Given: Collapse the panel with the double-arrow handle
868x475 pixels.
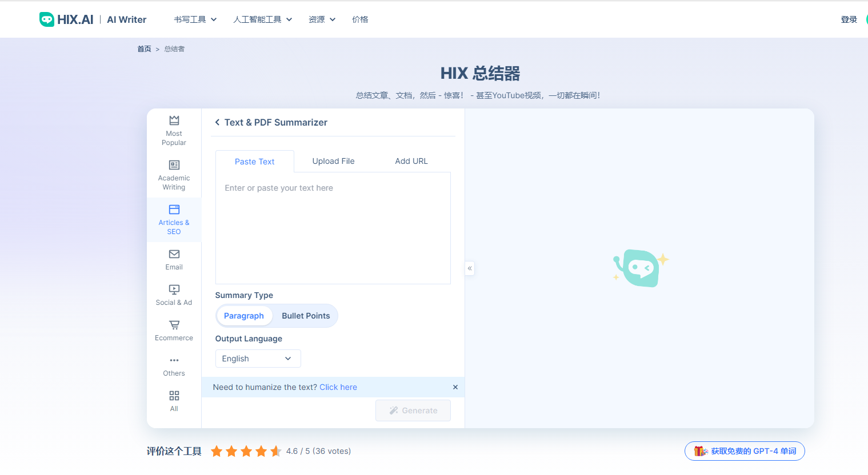Looking at the screenshot, I should click(470, 268).
